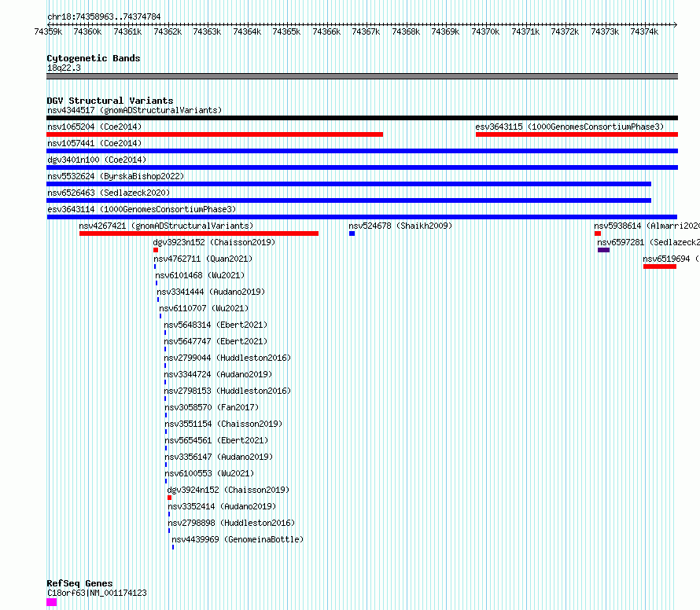This screenshot has height=610, width=700.
Task: Open dgv3924n152 (Chaisson2019) label
Action: click(228, 490)
